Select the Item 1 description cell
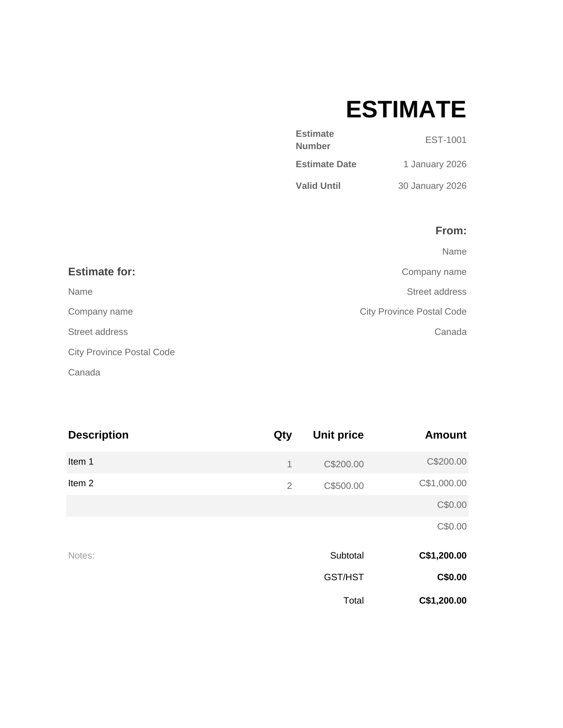 tap(81, 462)
